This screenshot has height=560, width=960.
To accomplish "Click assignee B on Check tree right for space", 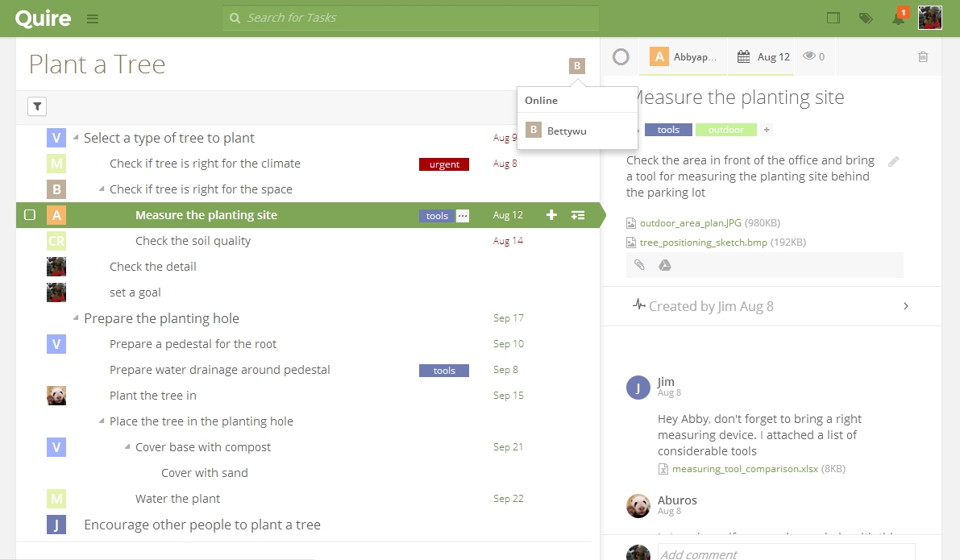I will pyautogui.click(x=56, y=189).
